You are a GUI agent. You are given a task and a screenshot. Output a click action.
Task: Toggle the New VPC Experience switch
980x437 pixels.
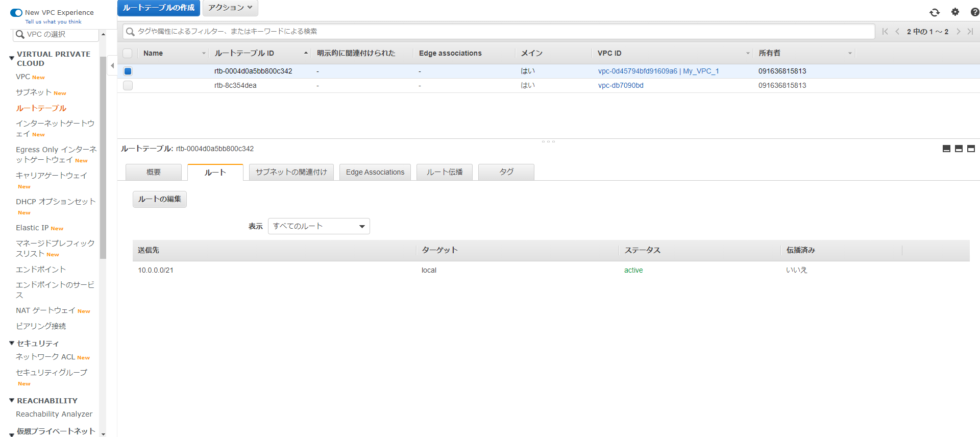click(16, 13)
